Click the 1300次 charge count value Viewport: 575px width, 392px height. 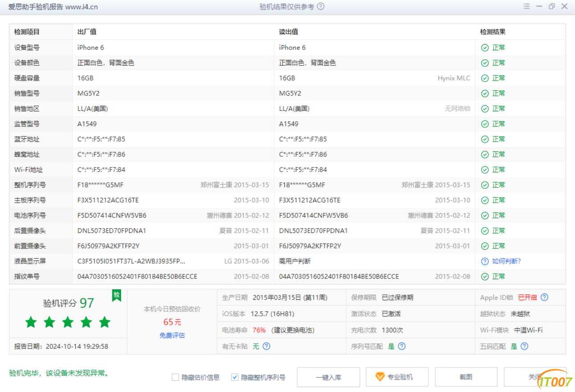(393, 330)
